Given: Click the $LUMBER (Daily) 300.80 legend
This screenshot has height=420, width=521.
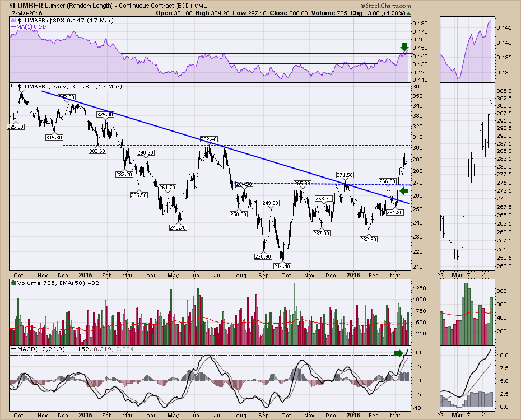Looking at the screenshot, I should [70, 87].
